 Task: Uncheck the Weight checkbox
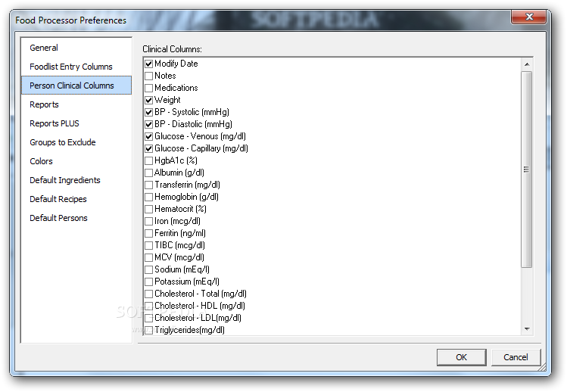tap(148, 100)
